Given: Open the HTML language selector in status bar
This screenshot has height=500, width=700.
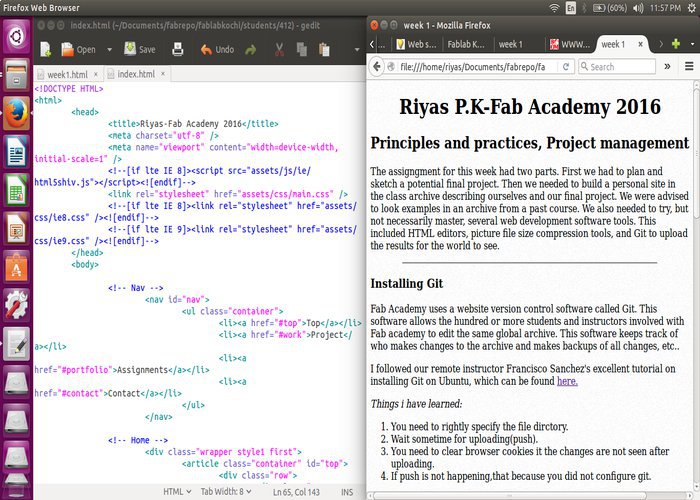Looking at the screenshot, I should click(177, 492).
